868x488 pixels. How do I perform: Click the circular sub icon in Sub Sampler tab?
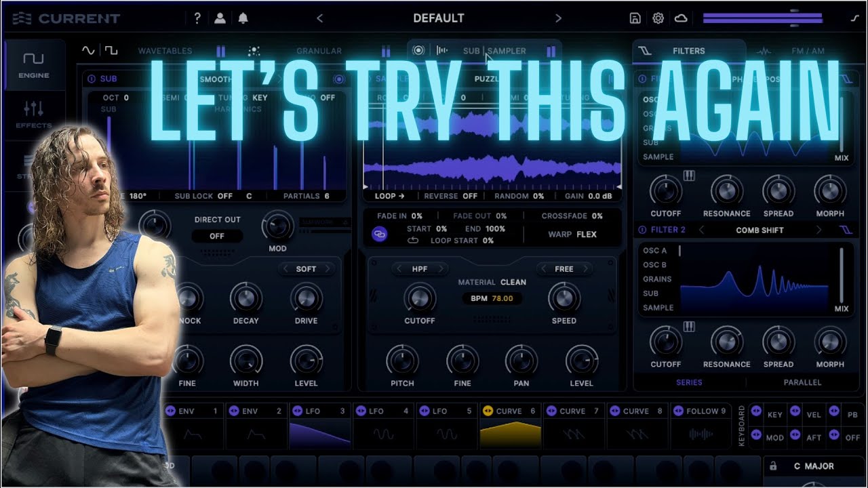418,50
